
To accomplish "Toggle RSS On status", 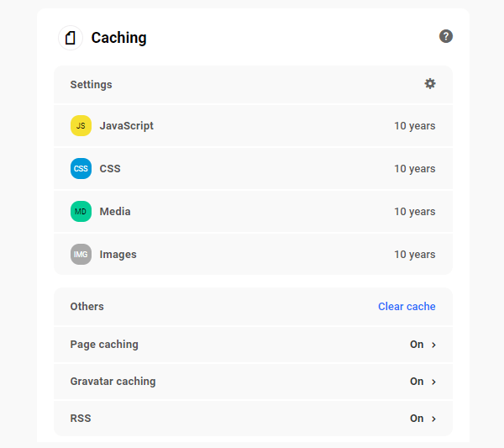I will (x=417, y=419).
